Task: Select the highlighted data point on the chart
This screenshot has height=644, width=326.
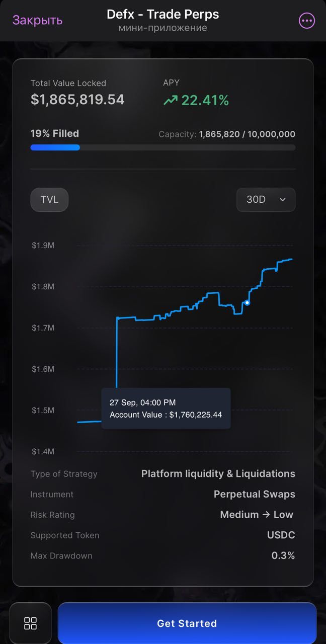Action: click(247, 302)
